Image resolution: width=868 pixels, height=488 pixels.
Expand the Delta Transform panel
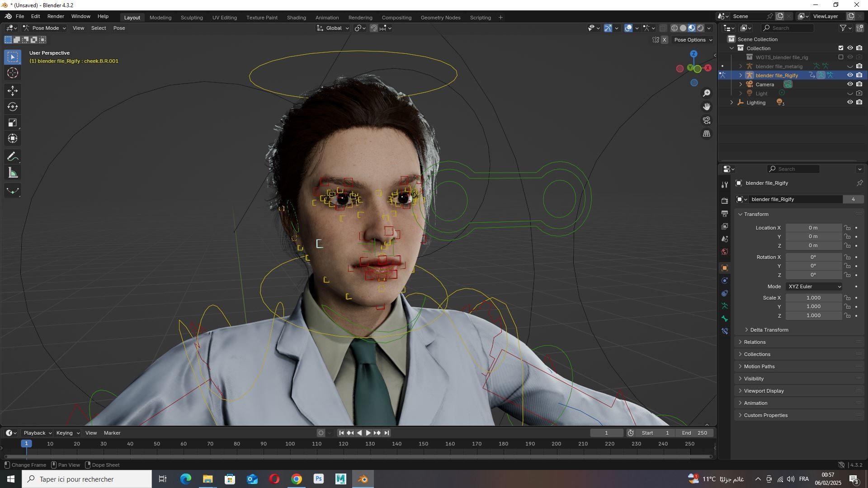point(769,330)
